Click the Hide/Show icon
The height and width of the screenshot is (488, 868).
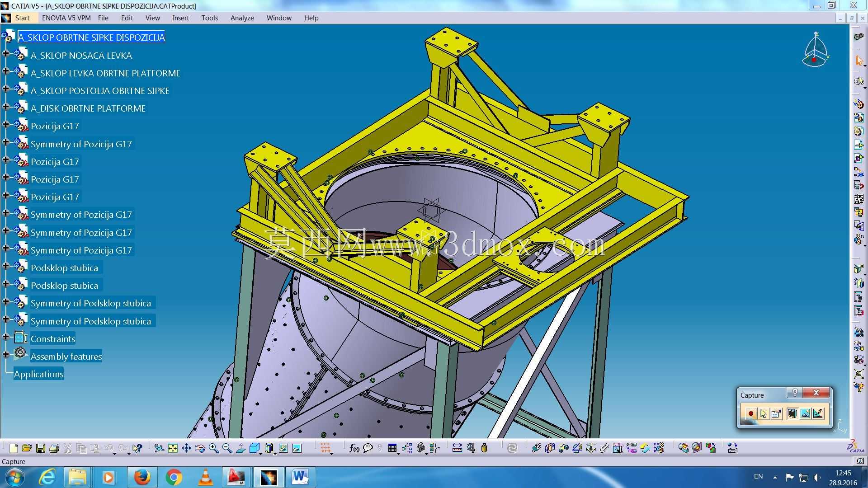coord(283,448)
